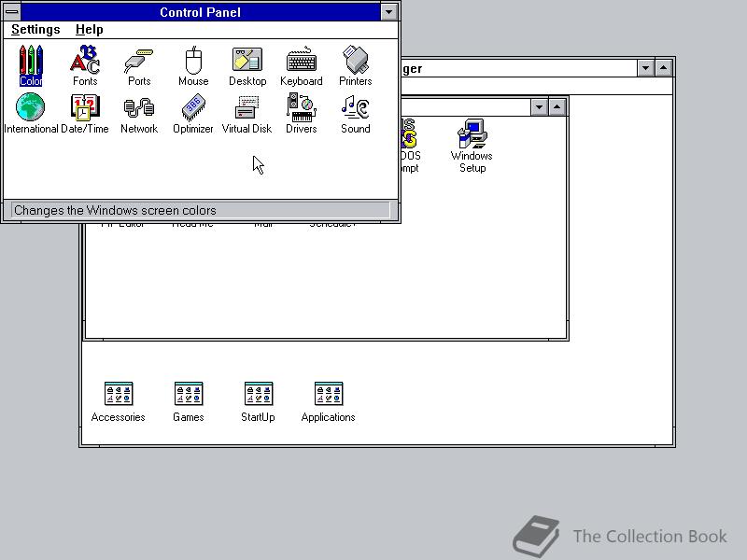Select the Date/Time icon
The width and height of the screenshot is (747, 560).
pos(85,114)
